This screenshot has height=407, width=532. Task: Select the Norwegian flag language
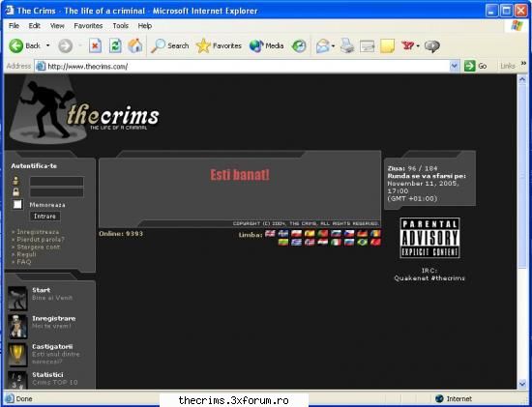pyautogui.click(x=310, y=242)
